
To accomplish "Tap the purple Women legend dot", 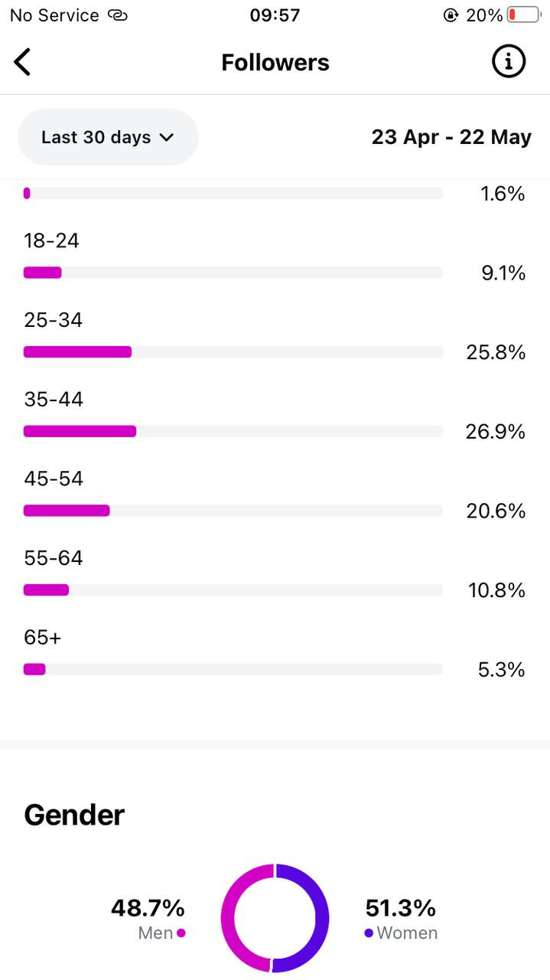I will [x=369, y=933].
